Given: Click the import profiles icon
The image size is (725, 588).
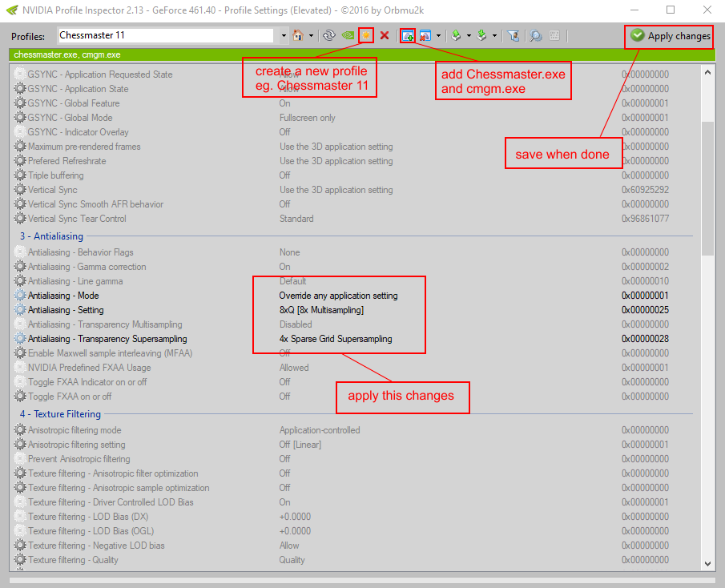Looking at the screenshot, I should click(481, 35).
